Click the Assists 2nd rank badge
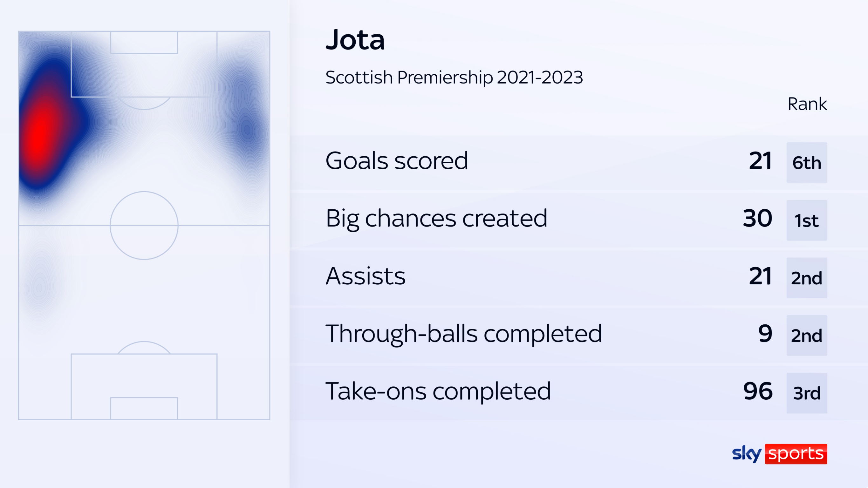Image resolution: width=868 pixels, height=488 pixels. tap(807, 278)
